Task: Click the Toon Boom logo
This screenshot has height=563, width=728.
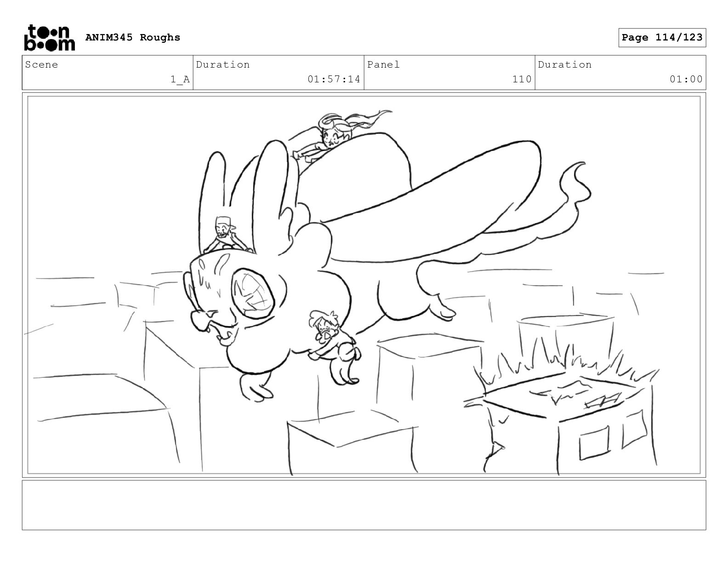Action: (49, 38)
